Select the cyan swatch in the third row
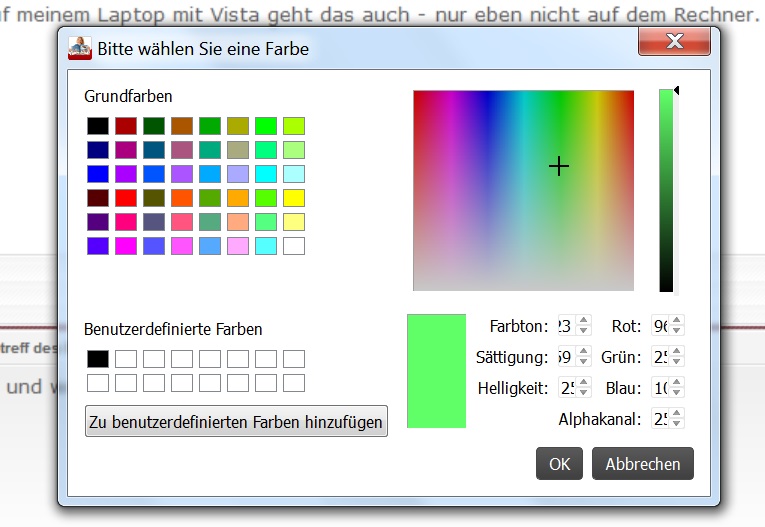Image resolution: width=765 pixels, height=527 pixels. pos(266,174)
